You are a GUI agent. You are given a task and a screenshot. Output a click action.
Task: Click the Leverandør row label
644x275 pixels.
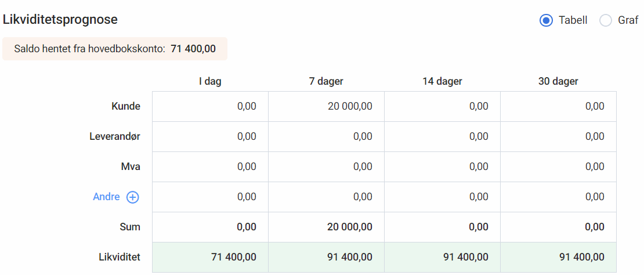tap(115, 137)
